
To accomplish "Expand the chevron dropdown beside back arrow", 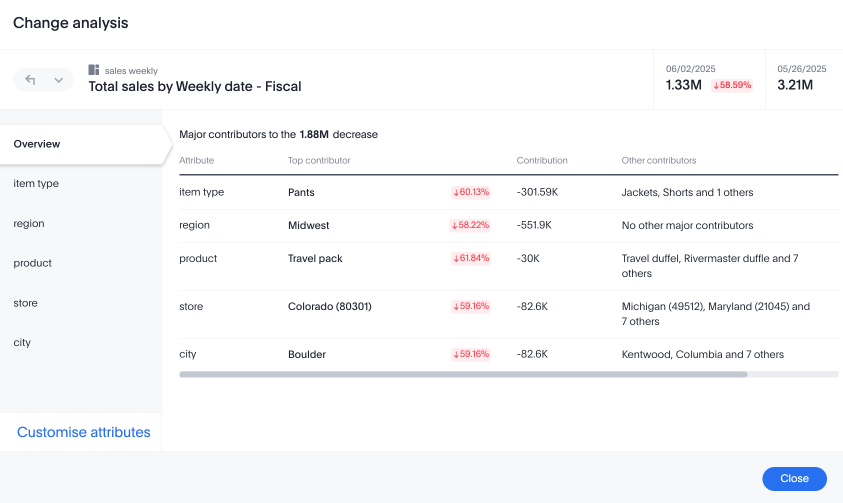I will pos(58,80).
